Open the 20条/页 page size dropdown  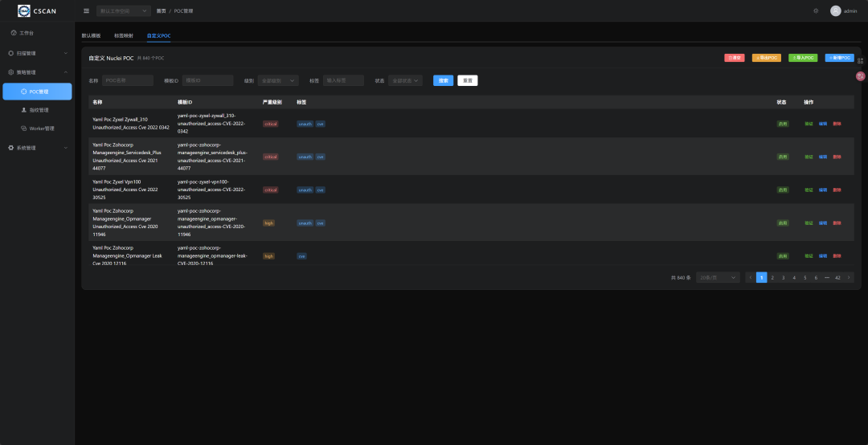pyautogui.click(x=718, y=277)
